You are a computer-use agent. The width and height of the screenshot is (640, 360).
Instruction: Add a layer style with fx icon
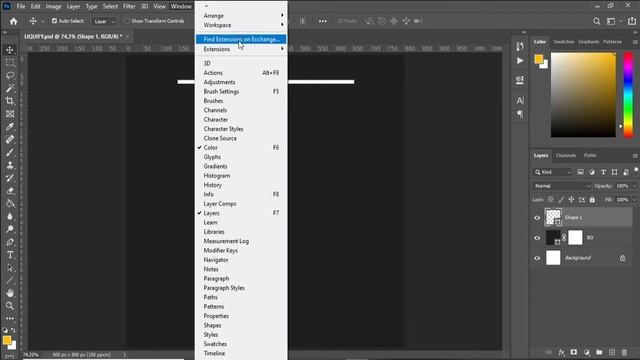pyautogui.click(x=562, y=352)
